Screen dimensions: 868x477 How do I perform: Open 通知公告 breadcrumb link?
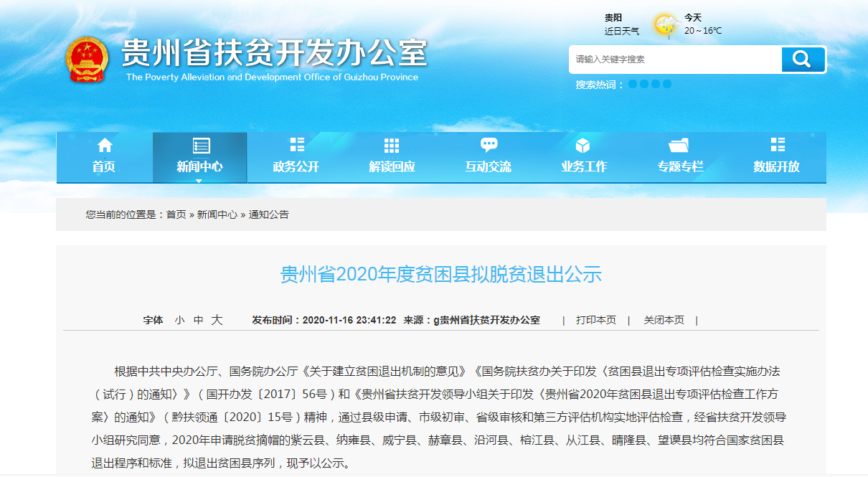click(x=268, y=214)
